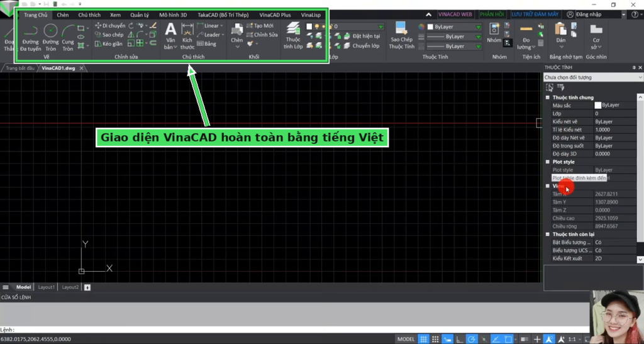644x344 pixels.
Task: Switch to the Quản Lý tab
Action: (140, 14)
